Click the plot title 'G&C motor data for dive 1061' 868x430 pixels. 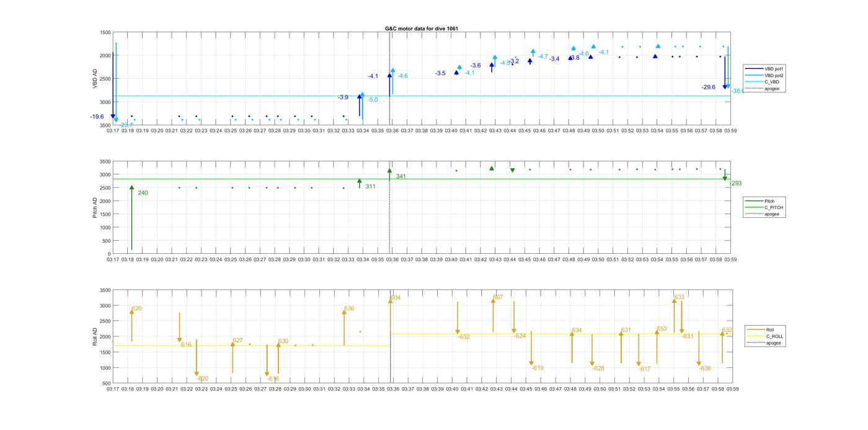click(x=422, y=29)
